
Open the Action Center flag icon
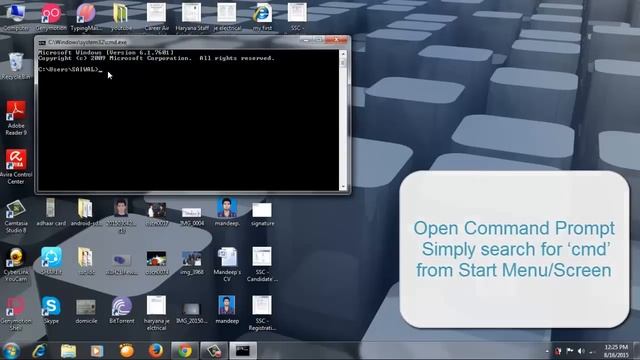[570, 351]
